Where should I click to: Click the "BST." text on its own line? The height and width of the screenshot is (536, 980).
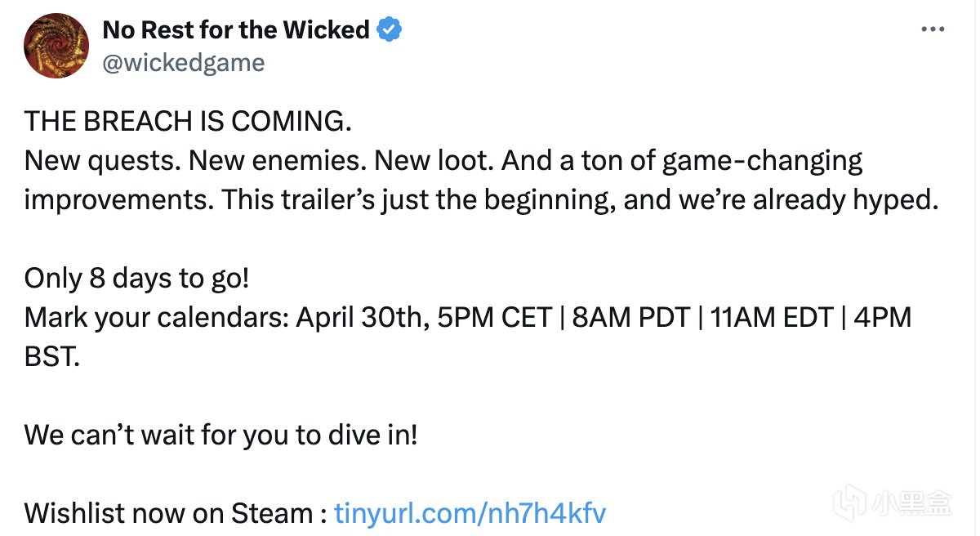(x=52, y=356)
